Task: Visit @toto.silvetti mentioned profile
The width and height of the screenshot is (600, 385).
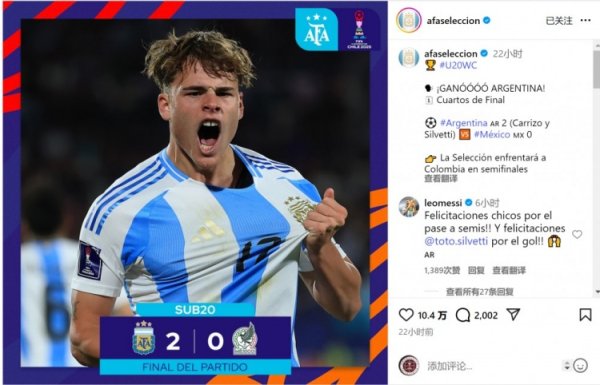Action: click(456, 241)
